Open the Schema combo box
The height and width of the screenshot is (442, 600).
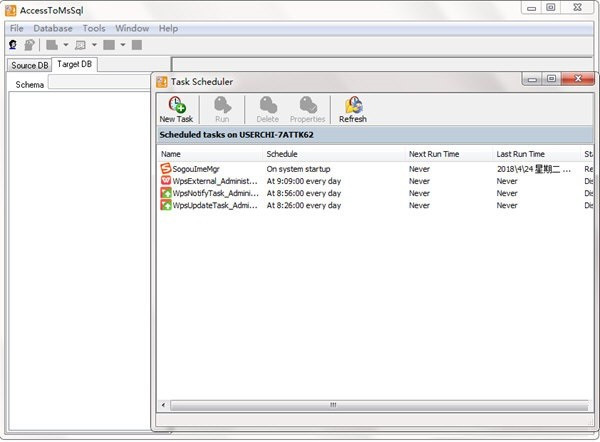pos(100,84)
